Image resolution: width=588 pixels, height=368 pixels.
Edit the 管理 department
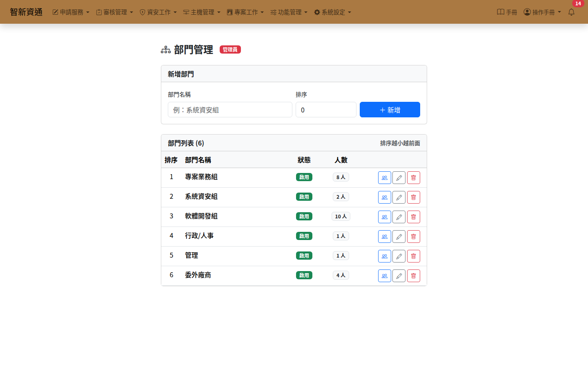point(399,256)
